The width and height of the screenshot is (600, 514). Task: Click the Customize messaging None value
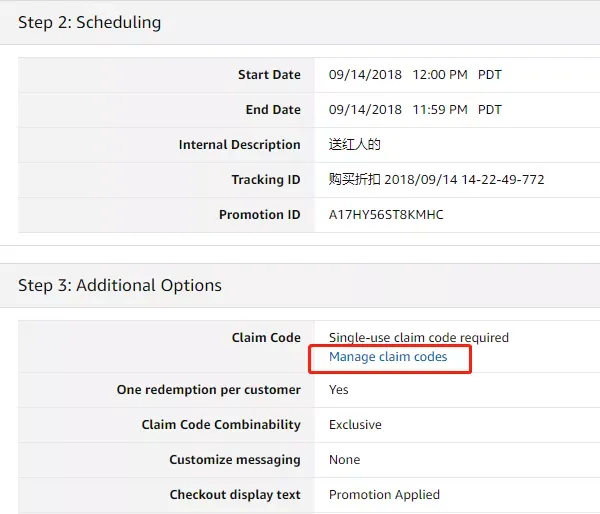(x=344, y=460)
